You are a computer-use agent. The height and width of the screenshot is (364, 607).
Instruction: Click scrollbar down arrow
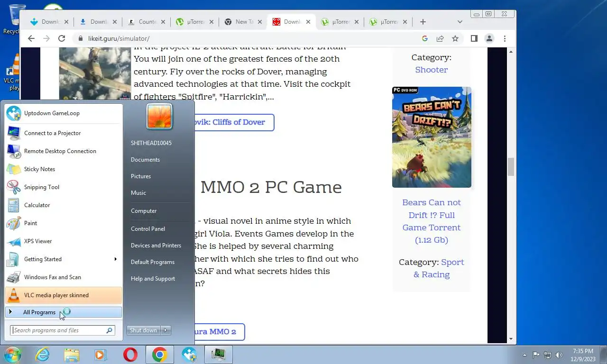click(x=511, y=339)
